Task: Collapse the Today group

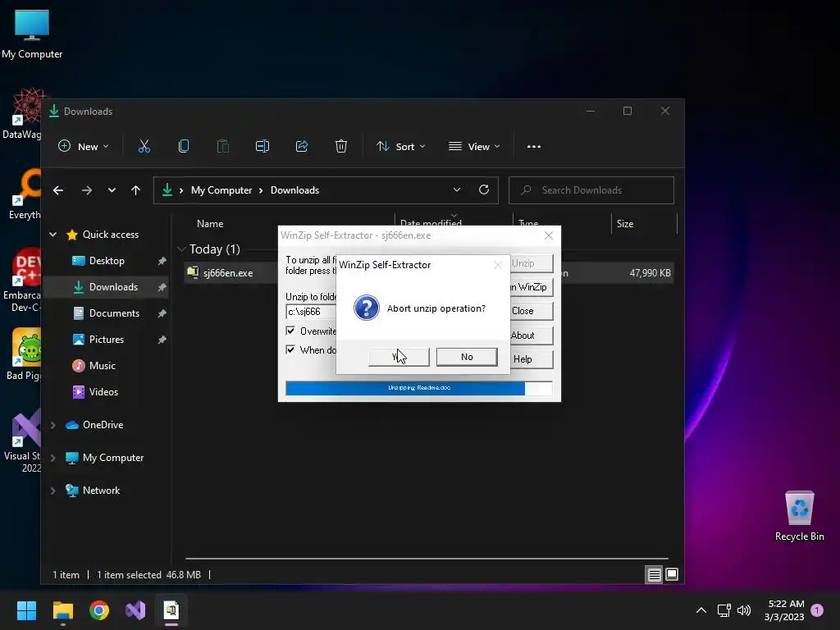Action: tap(181, 249)
